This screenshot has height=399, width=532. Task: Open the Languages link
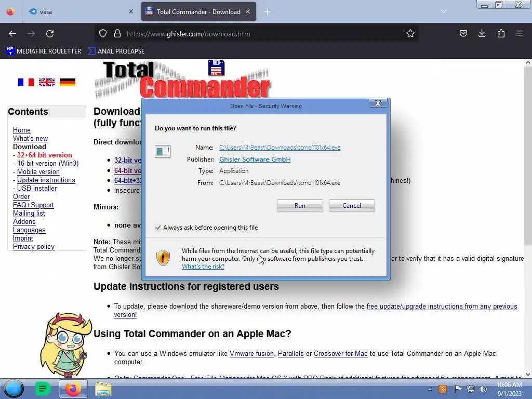(x=29, y=230)
